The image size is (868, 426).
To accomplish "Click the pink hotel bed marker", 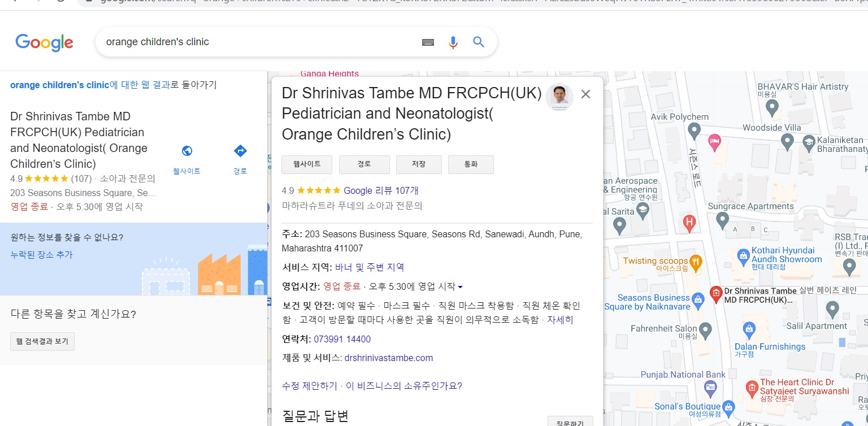I will [x=714, y=142].
